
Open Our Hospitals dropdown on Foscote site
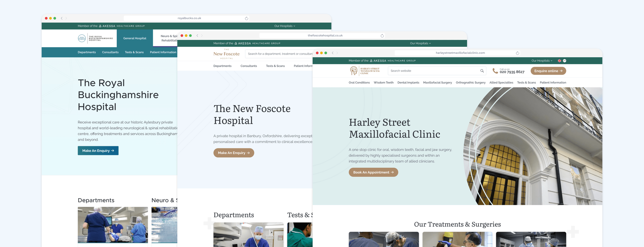tap(420, 43)
